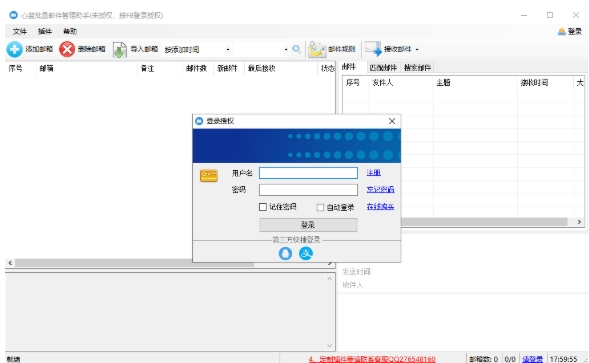589x363 pixels.
Task: Click the 0/0 counter in status bar
Action: click(x=510, y=359)
